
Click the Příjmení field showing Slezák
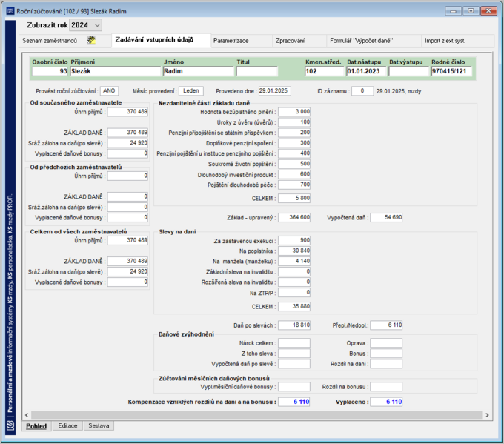click(116, 71)
